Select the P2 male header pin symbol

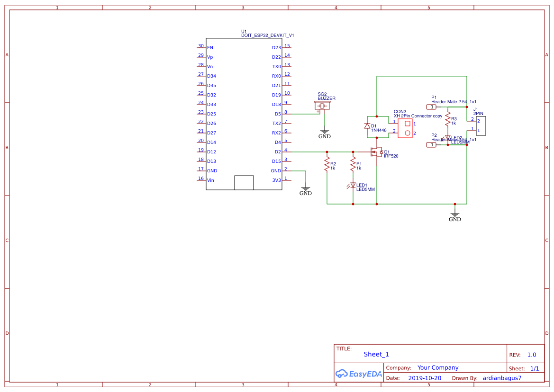point(432,145)
